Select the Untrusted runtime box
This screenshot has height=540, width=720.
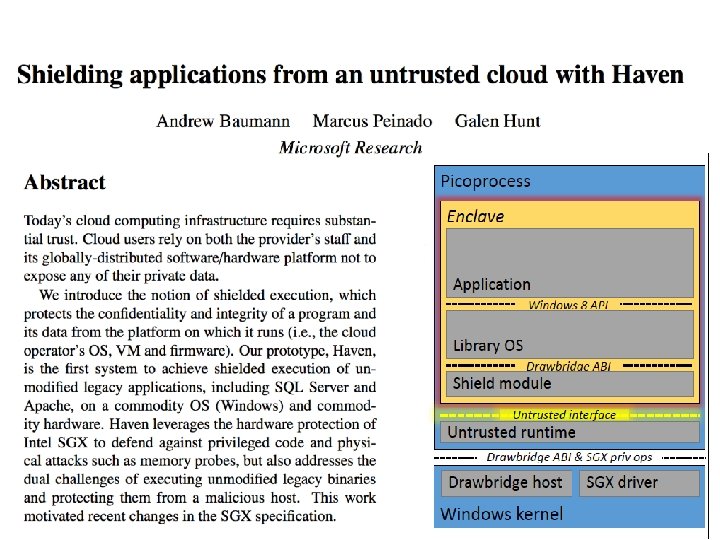570,433
